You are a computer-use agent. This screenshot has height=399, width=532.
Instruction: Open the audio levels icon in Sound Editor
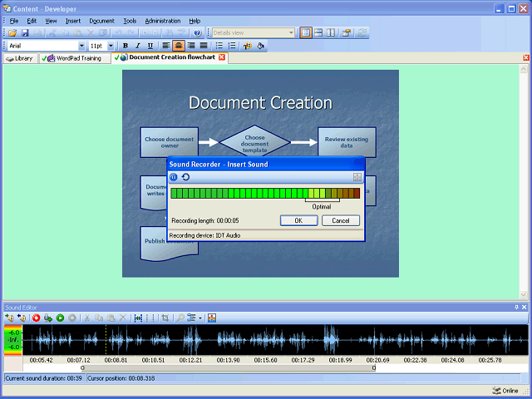212,318
